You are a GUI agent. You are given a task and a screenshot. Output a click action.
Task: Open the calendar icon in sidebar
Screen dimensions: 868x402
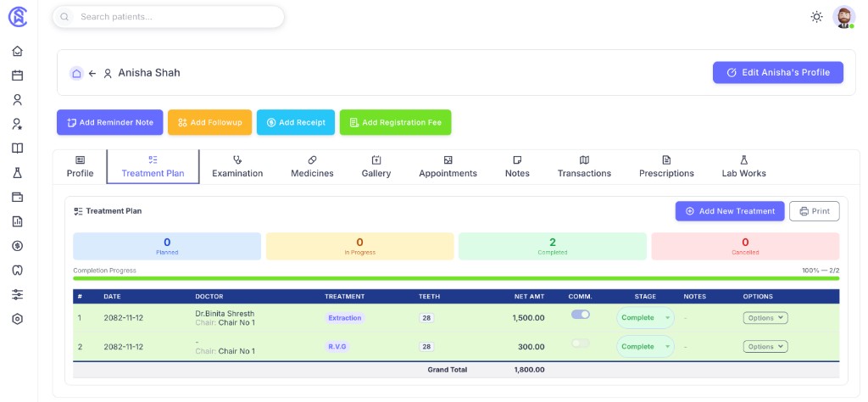17,75
